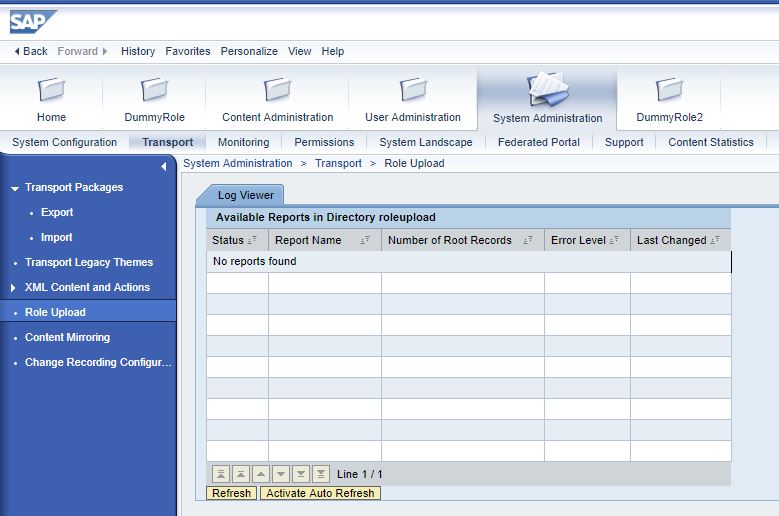The image size is (779, 516).
Task: Click the System Administration open folder icon
Action: click(547, 89)
